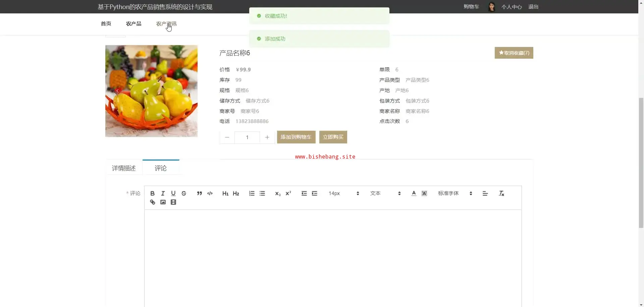
Task: Toggle the ordered list format
Action: (x=252, y=193)
